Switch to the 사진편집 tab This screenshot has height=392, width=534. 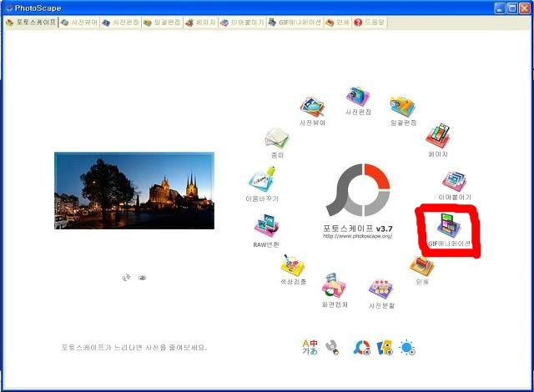pos(121,23)
